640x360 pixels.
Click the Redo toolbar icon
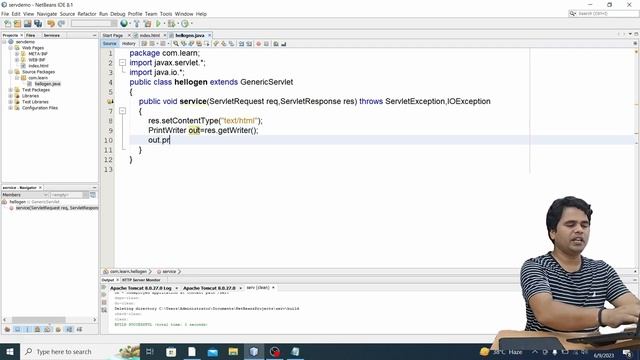click(61, 24)
